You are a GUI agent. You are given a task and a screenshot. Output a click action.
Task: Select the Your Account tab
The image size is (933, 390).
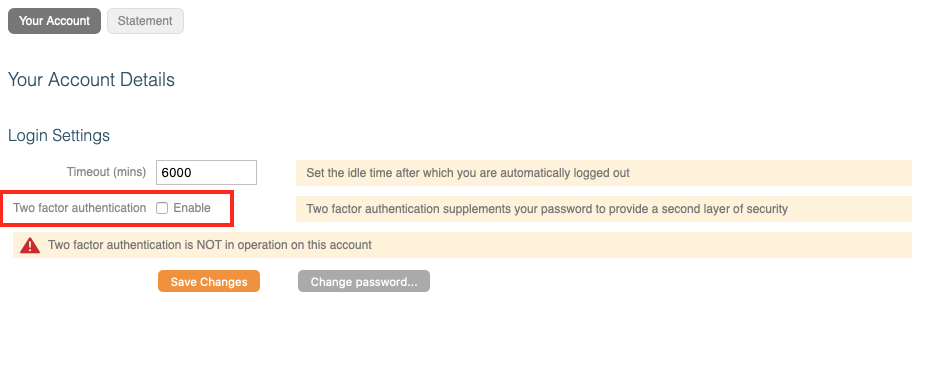click(x=54, y=21)
